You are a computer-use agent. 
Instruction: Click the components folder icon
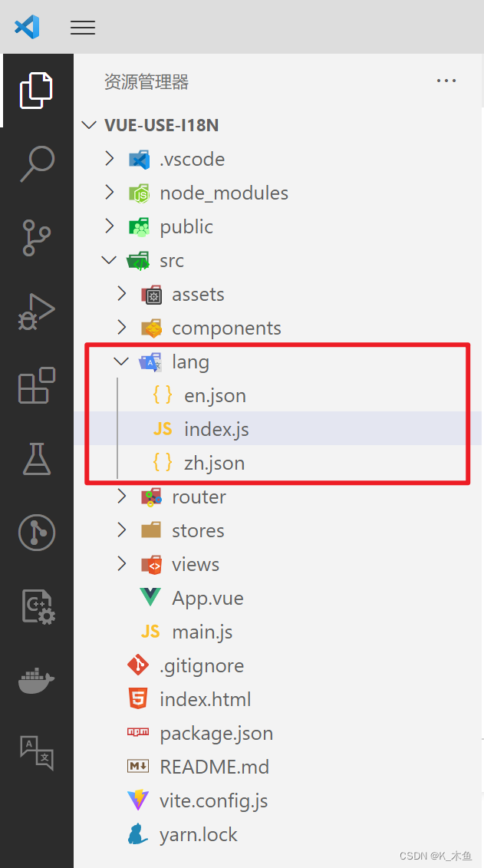tap(152, 328)
